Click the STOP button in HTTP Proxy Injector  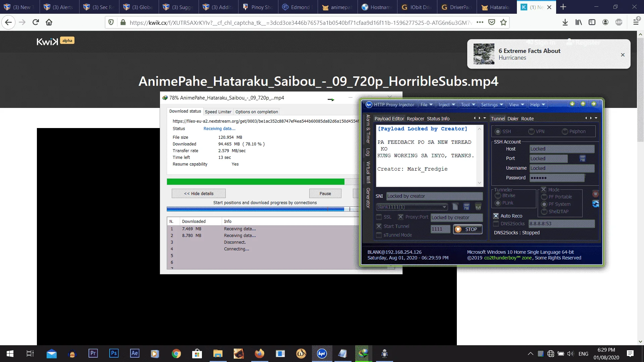468,229
